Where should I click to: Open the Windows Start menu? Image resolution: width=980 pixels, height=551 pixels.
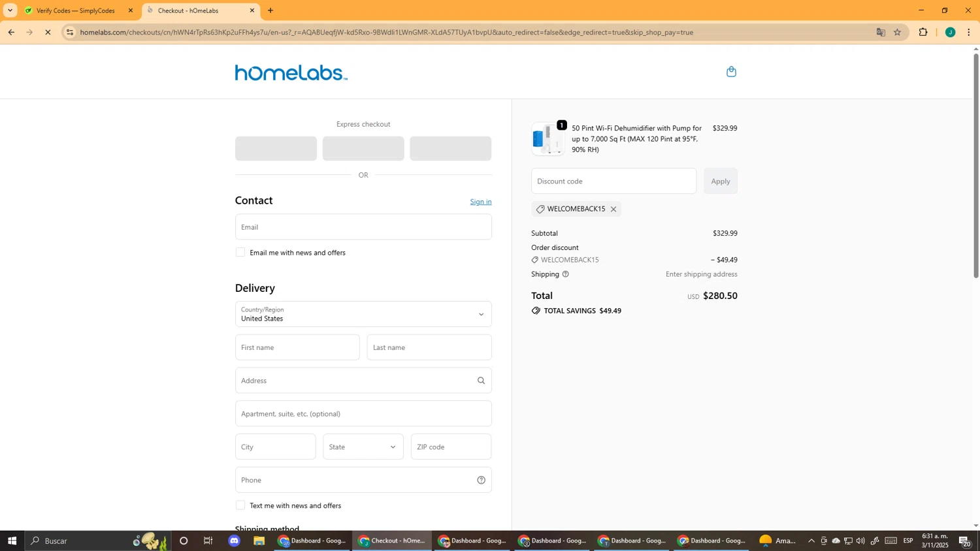click(11, 541)
